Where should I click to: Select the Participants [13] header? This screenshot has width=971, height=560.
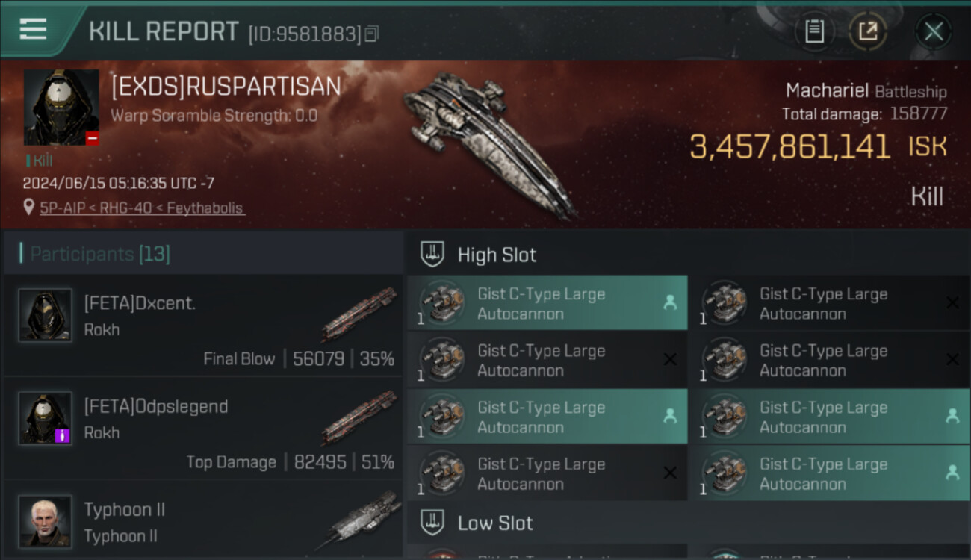[100, 254]
